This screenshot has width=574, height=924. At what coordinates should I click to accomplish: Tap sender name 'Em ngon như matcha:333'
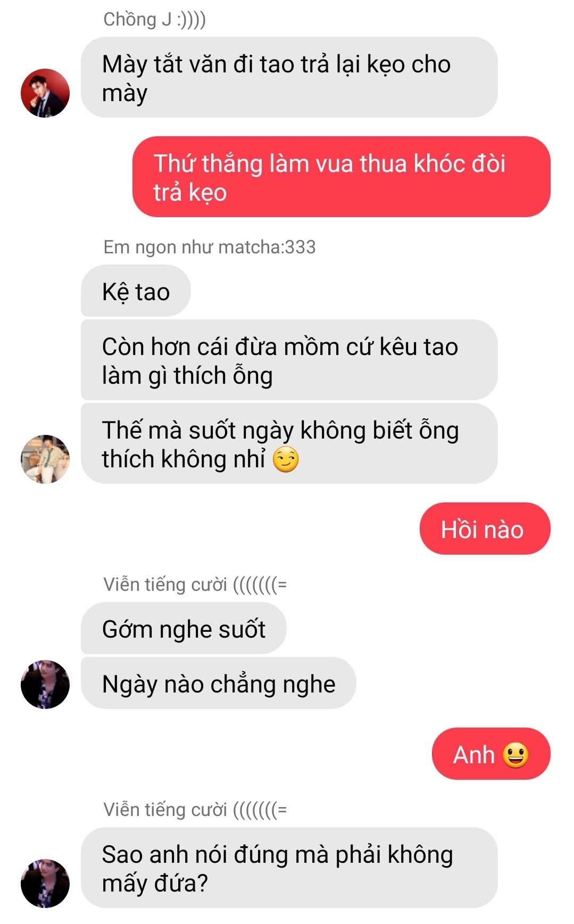(210, 247)
